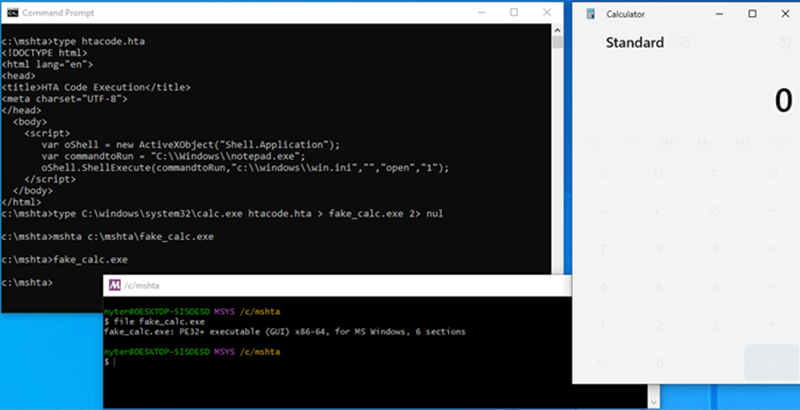Click the '<!DOCTYPE html>' line
Screen dimensions: 800x410
click(x=44, y=53)
